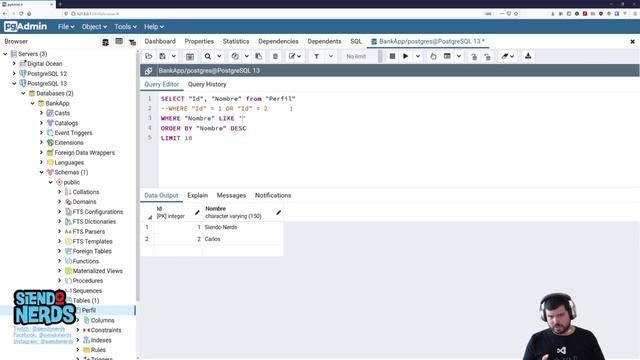Switch to the Dependencies tab
The height and width of the screenshot is (360, 640).
(x=278, y=41)
